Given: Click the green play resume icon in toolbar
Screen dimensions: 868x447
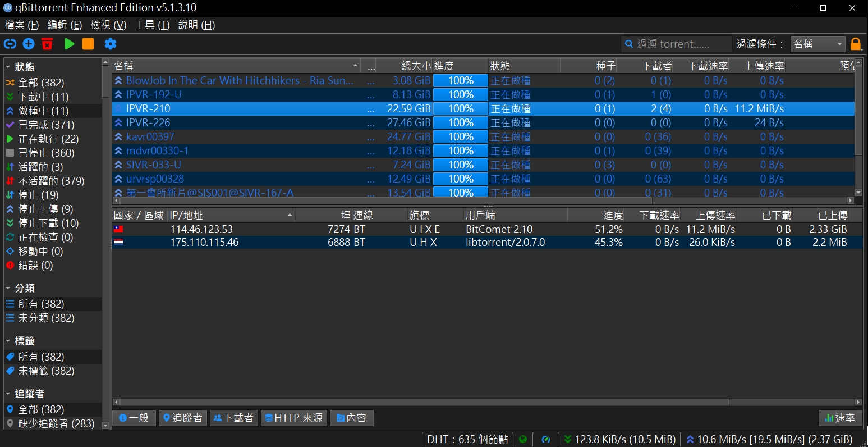Looking at the screenshot, I should [69, 44].
